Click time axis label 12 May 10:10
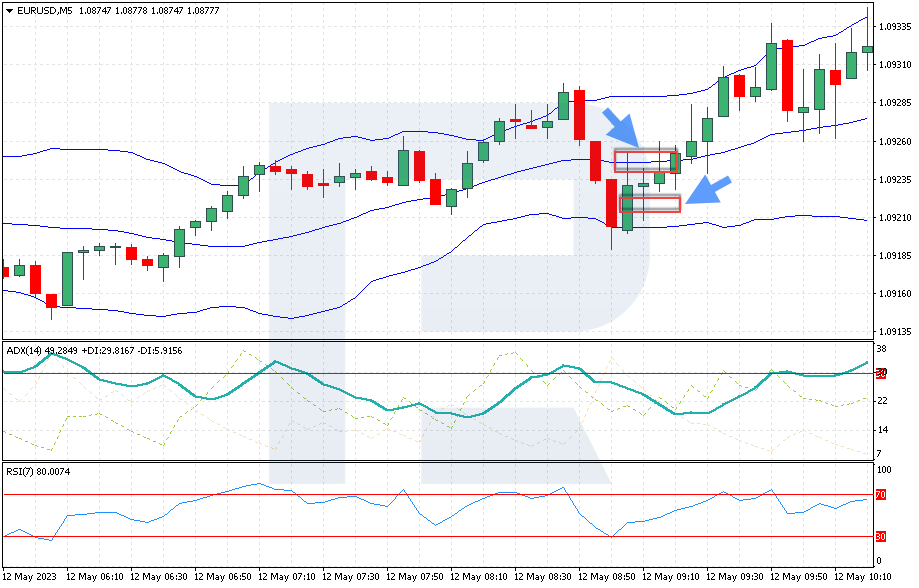Screen dimensions: 919x588 click(862, 577)
